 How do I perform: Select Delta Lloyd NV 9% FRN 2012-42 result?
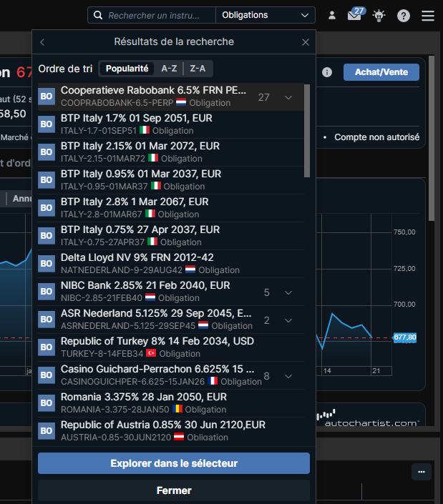171,264
